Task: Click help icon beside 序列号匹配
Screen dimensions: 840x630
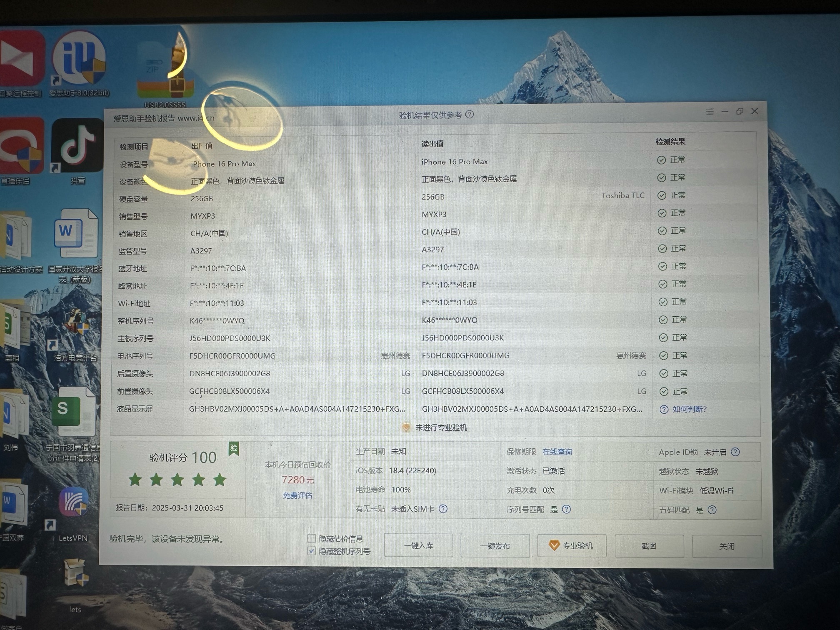Action: pos(566,509)
